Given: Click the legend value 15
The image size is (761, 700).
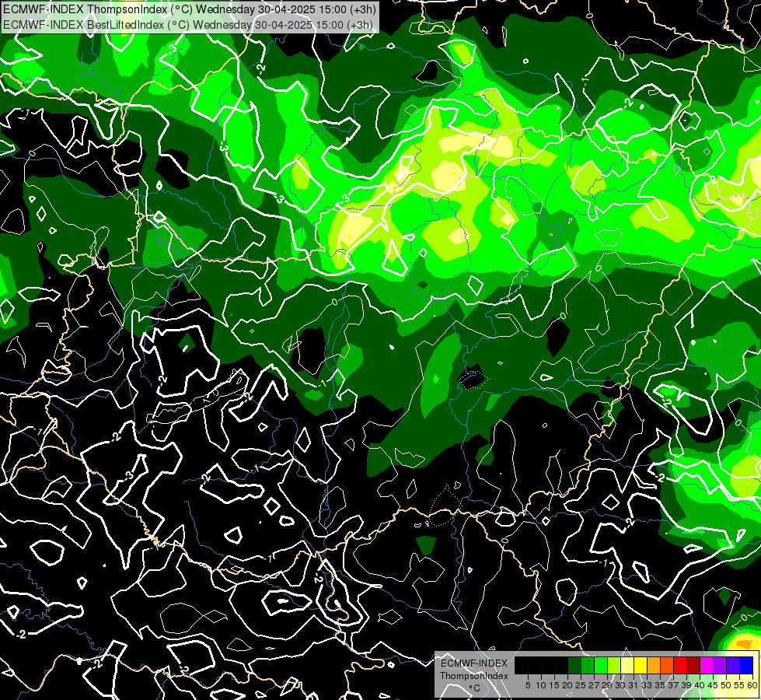Looking at the screenshot, I should 554,685.
